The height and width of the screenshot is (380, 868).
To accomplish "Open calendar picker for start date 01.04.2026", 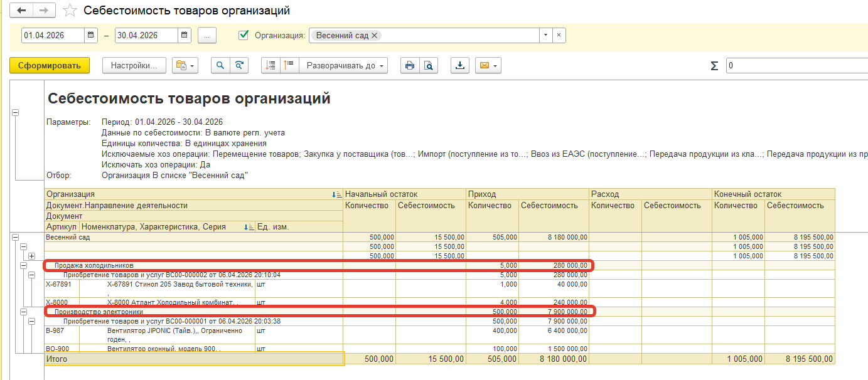I will click(91, 36).
